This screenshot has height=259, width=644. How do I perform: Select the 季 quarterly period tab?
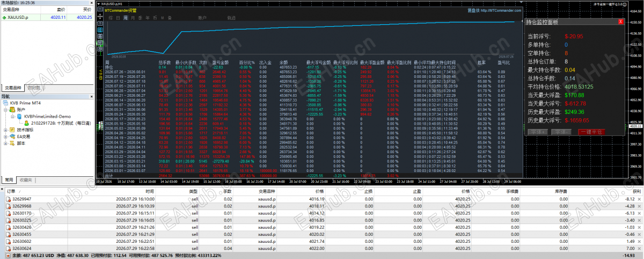point(140,18)
